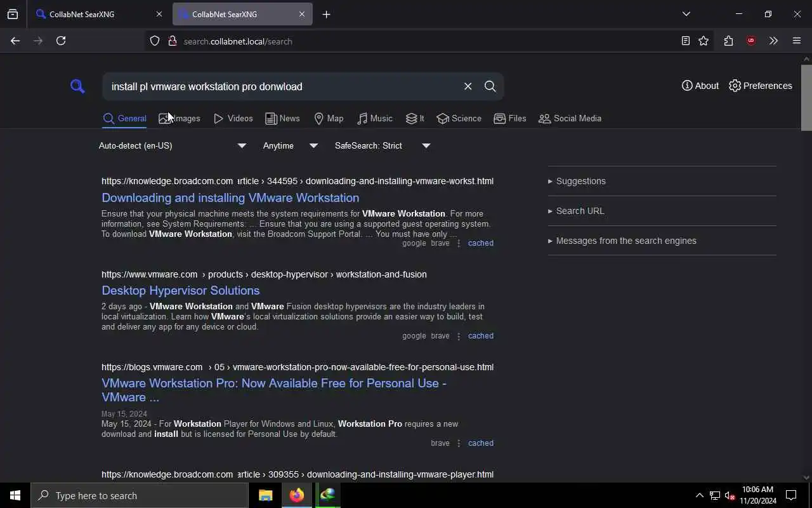Open the About page

point(700,86)
